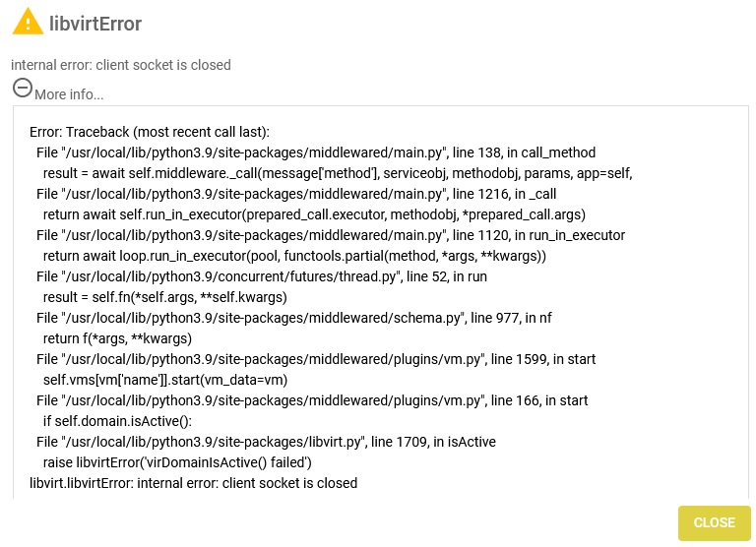
Task: Click the "result = await self.middleware._call" line
Action: [x=338, y=173]
